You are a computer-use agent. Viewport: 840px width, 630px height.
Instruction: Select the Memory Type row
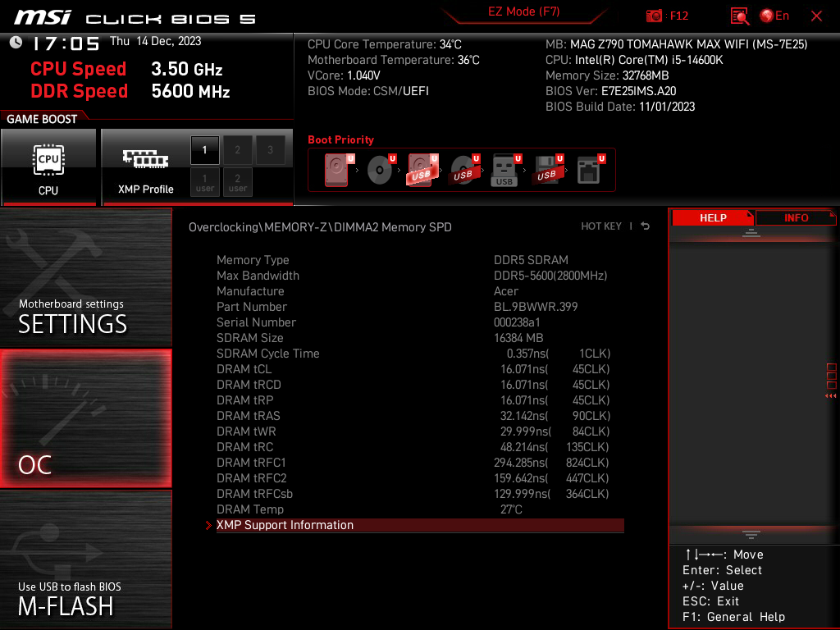click(x=420, y=260)
